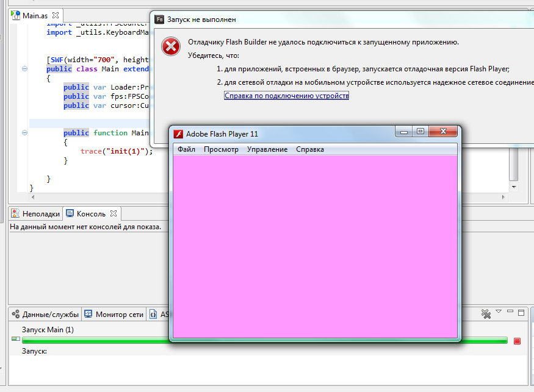Close the Adobe Flash Player 11 window
This screenshot has height=392, width=534.
click(x=443, y=131)
